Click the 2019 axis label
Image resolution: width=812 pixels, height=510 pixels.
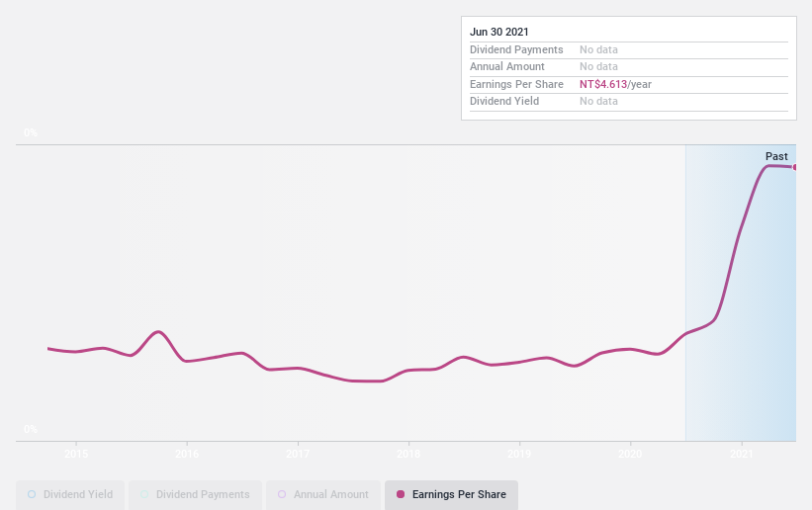(x=519, y=454)
